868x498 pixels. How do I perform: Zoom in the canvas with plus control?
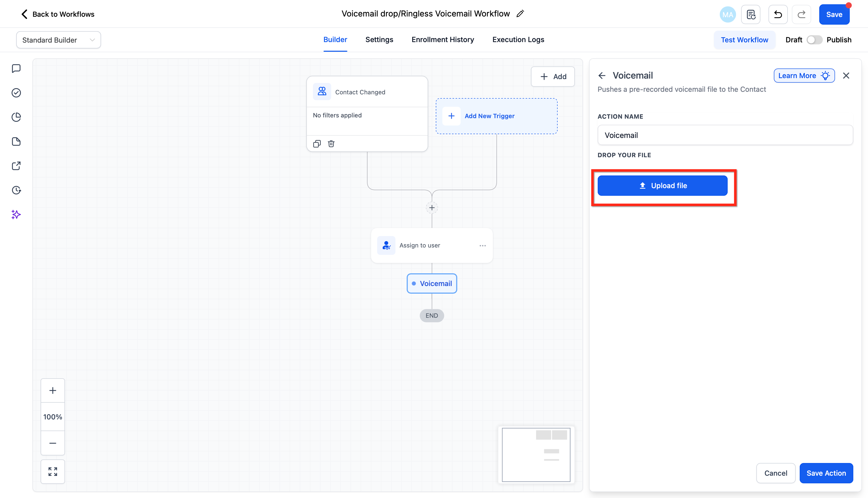[x=53, y=390]
